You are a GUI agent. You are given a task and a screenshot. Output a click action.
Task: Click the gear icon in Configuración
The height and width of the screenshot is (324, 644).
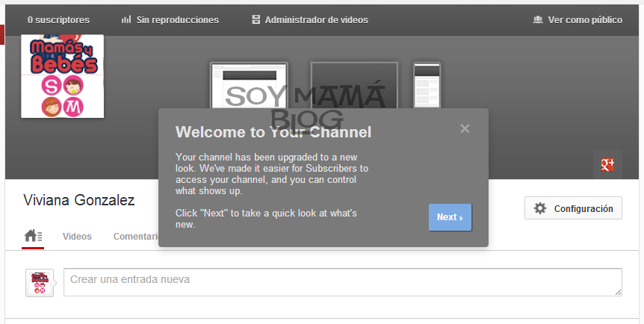(x=539, y=208)
